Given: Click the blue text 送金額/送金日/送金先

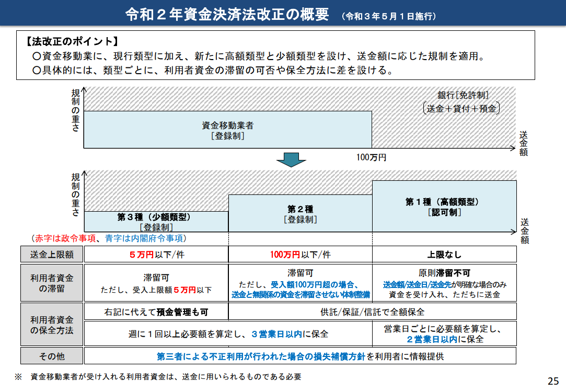Looking at the screenshot, I should tap(417, 285).
